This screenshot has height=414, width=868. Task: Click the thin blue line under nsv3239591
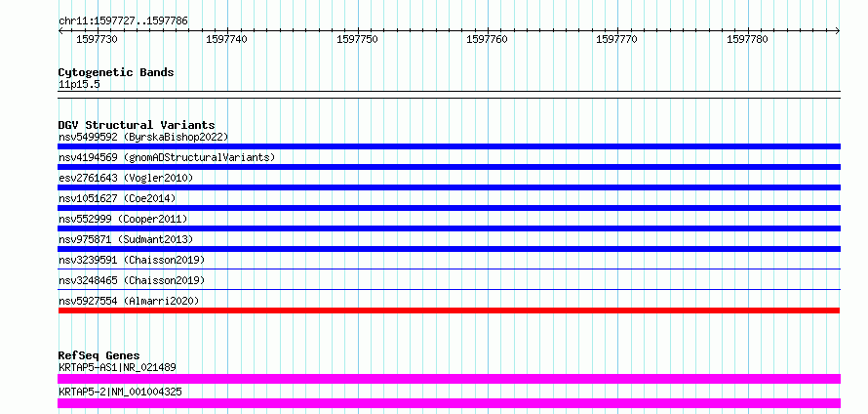[449, 269]
